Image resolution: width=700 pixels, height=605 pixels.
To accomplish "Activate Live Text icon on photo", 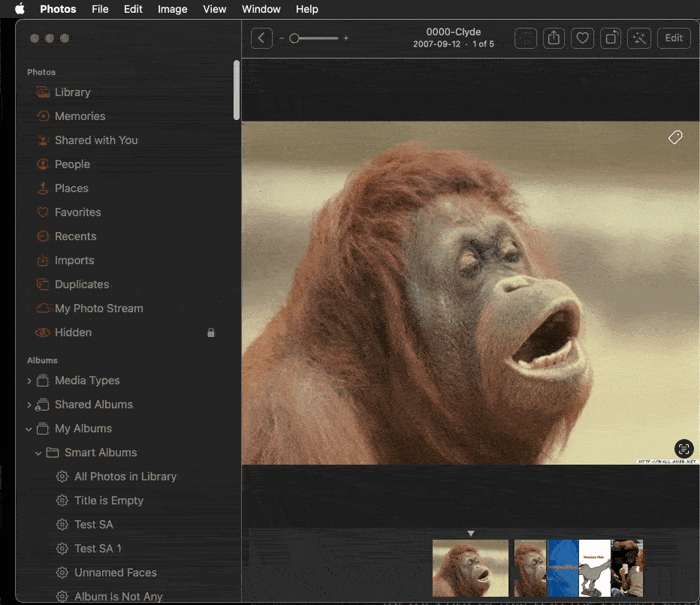I will tap(683, 449).
